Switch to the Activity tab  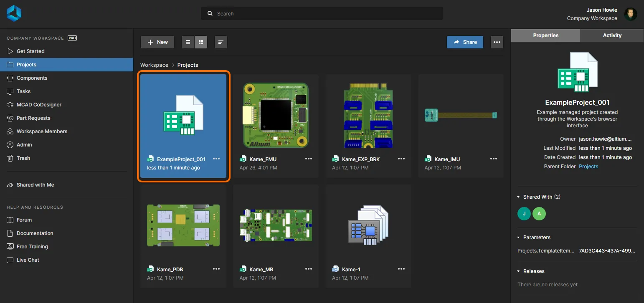point(612,35)
